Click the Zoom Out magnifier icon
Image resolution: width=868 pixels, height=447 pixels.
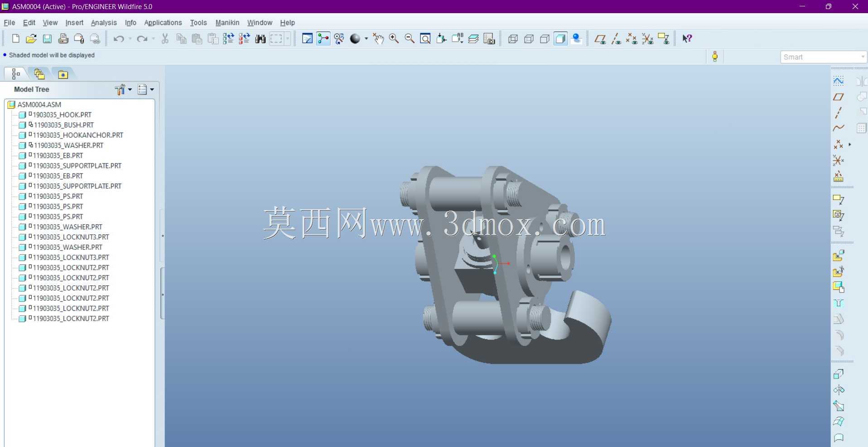(x=410, y=39)
